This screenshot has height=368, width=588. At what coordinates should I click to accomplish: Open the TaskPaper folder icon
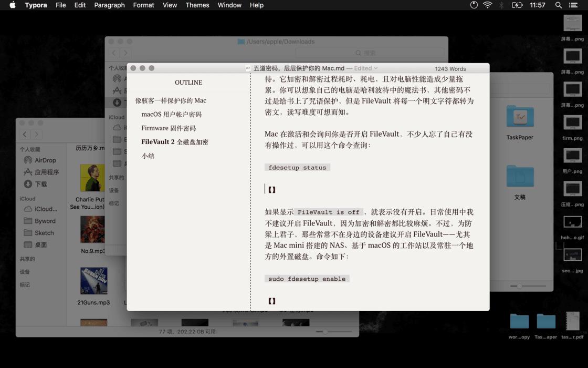pos(520,116)
